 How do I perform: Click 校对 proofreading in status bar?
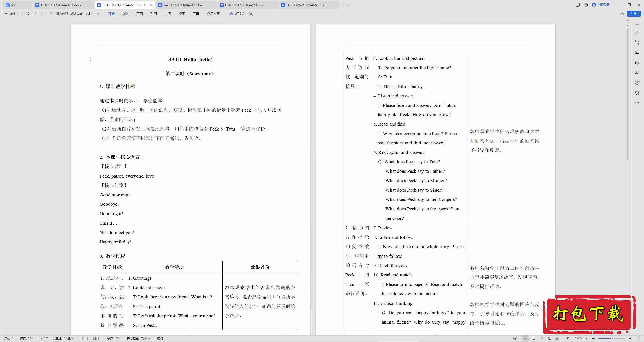click(160, 338)
